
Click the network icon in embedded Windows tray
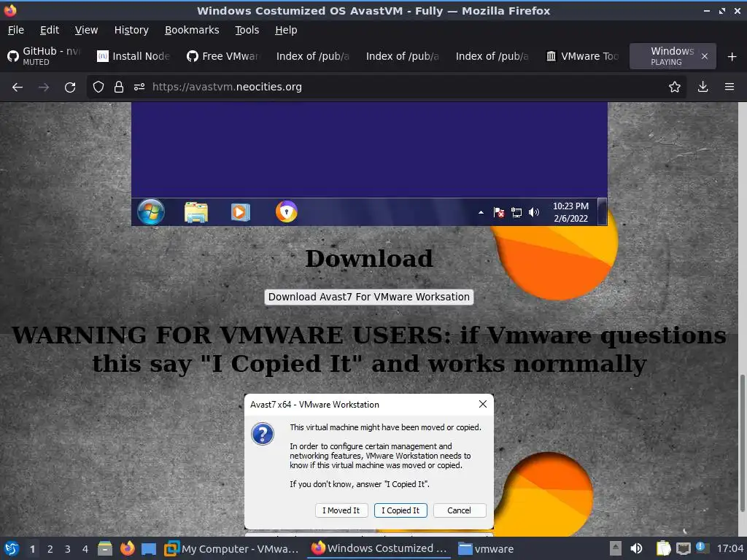(516, 212)
